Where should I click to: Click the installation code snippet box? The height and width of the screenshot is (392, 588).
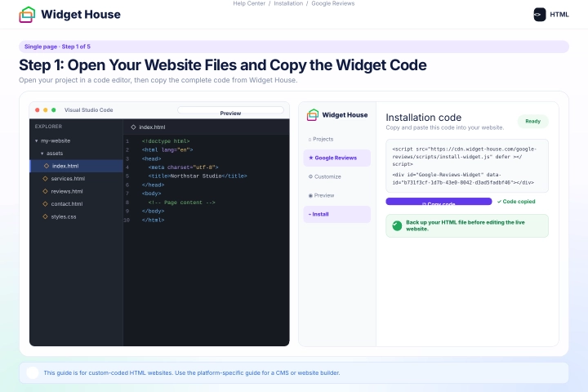tap(467, 166)
